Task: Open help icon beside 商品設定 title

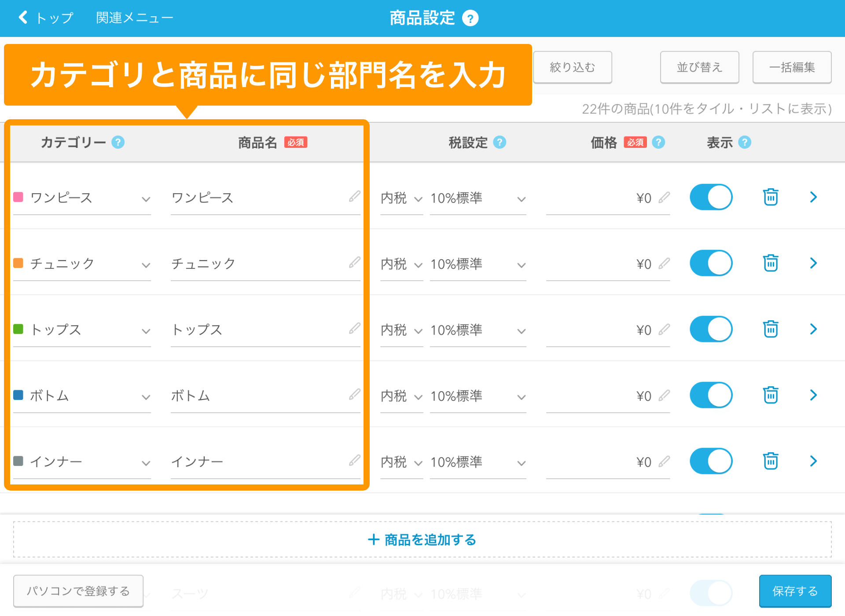Action: pyautogui.click(x=470, y=18)
